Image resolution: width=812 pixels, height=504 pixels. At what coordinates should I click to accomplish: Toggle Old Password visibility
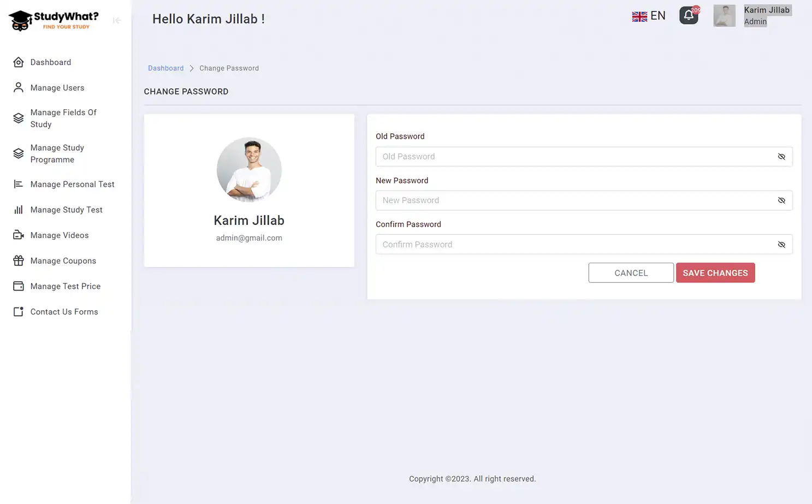point(781,156)
